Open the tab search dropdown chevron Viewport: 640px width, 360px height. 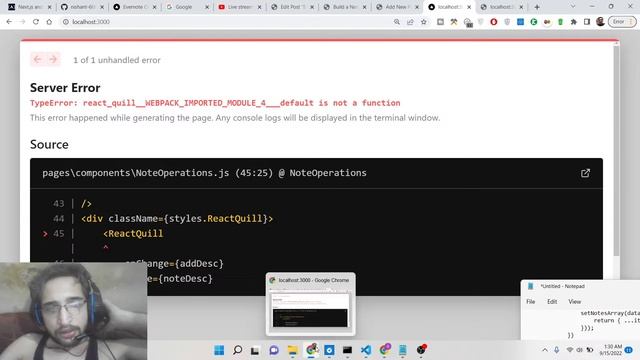tap(573, 7)
